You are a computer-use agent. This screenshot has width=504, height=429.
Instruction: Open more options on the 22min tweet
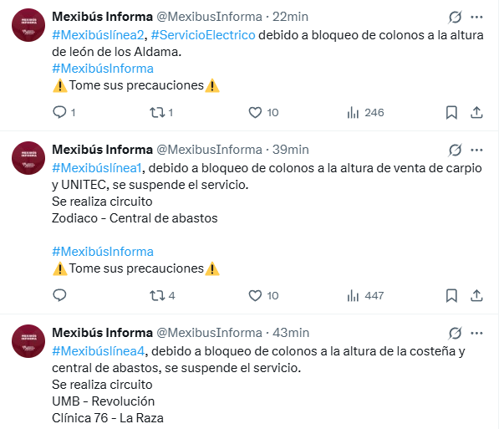477,17
